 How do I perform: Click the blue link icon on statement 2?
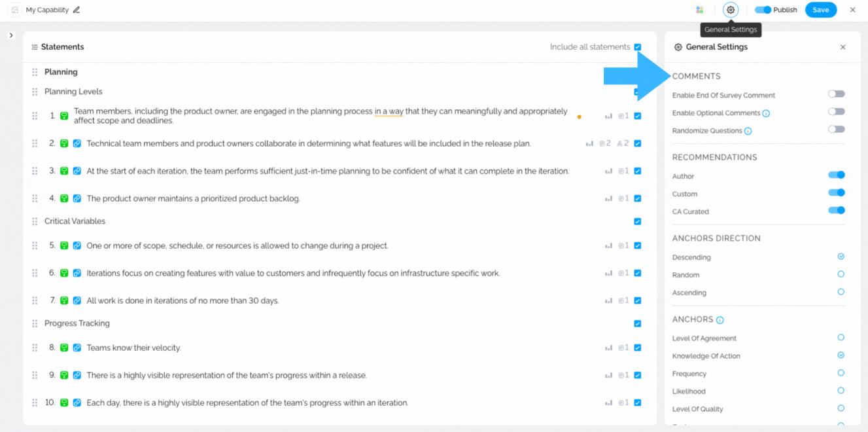click(77, 143)
